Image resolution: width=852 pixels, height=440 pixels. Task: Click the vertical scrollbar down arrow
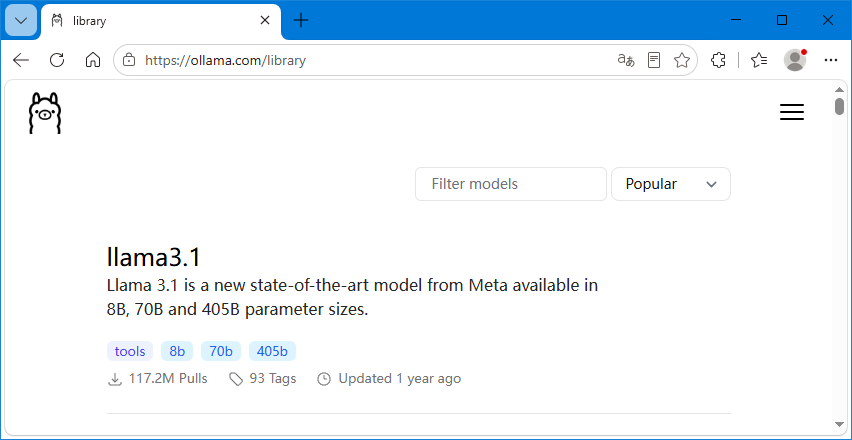pos(840,424)
